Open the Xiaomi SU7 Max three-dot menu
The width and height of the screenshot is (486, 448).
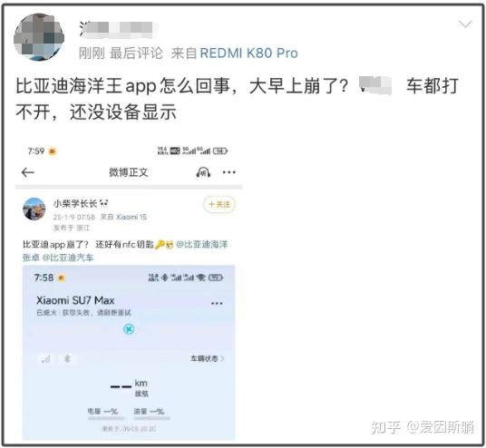(x=217, y=303)
